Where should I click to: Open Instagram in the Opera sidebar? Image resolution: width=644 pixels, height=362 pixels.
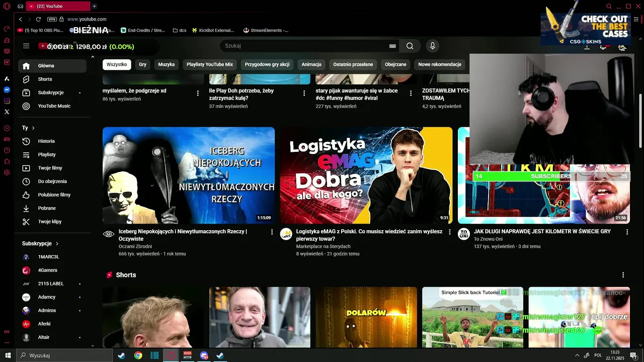(x=7, y=101)
